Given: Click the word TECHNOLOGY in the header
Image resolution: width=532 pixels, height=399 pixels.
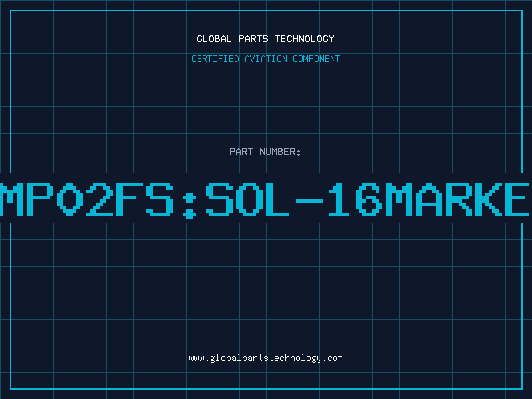Looking at the screenshot, I should coord(305,39).
